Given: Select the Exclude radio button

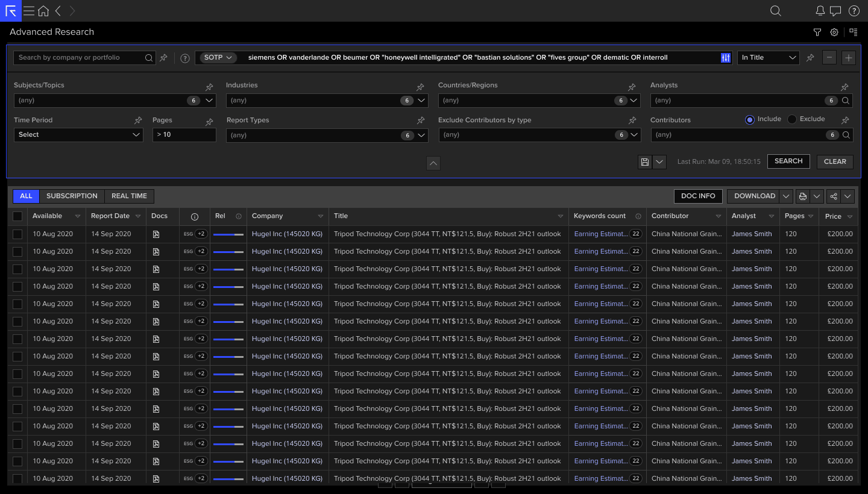Looking at the screenshot, I should 792,119.
